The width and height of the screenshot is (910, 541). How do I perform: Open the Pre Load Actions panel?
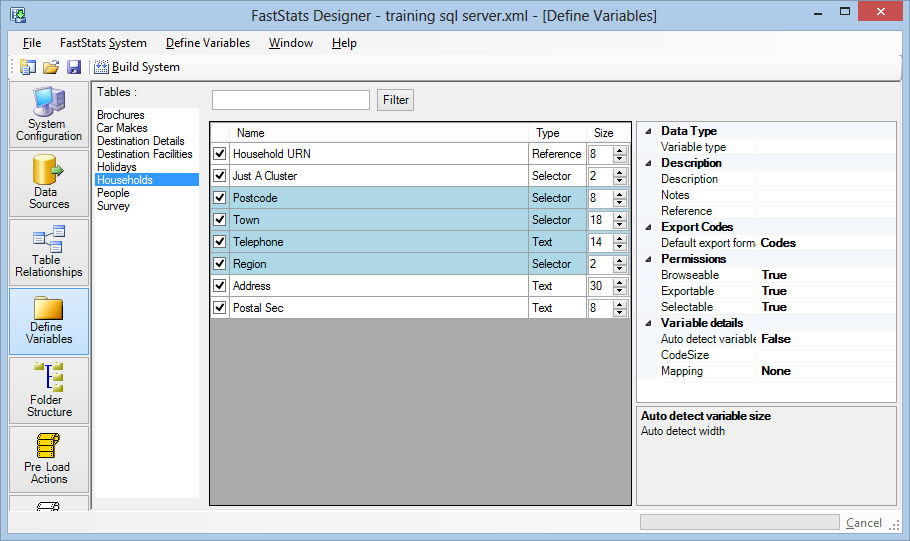pyautogui.click(x=49, y=459)
